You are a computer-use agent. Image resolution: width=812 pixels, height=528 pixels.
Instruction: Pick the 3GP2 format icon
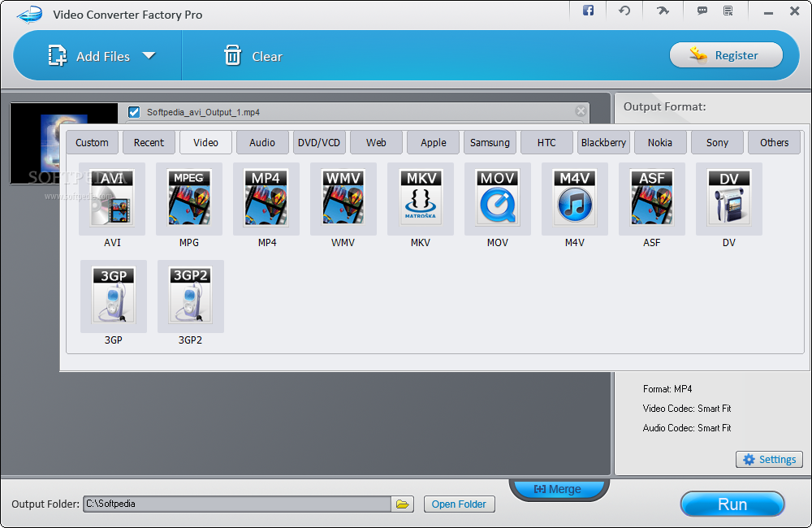click(191, 296)
